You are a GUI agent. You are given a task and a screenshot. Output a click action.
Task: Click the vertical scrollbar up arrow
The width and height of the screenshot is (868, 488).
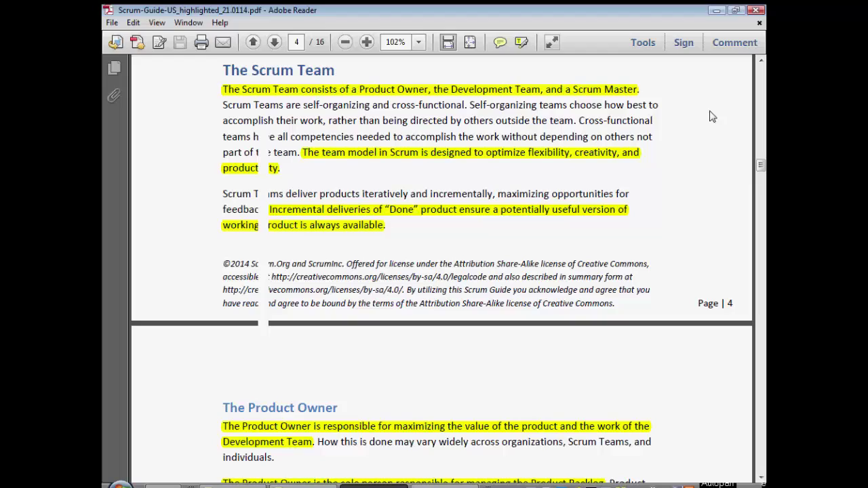[x=761, y=61]
